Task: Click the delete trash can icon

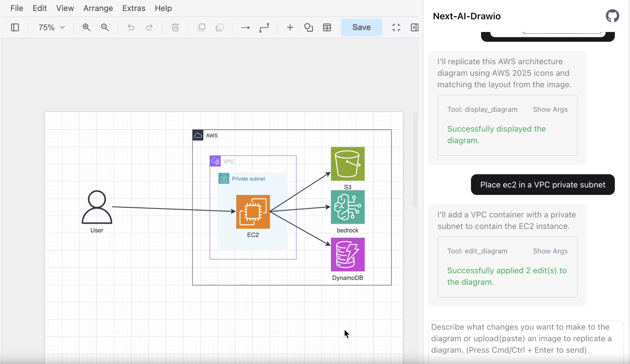Action: pos(175,27)
